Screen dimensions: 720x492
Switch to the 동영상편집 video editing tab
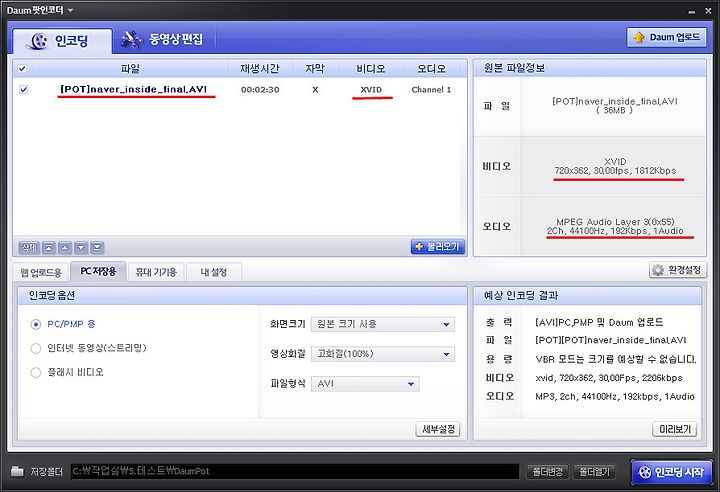coord(163,40)
